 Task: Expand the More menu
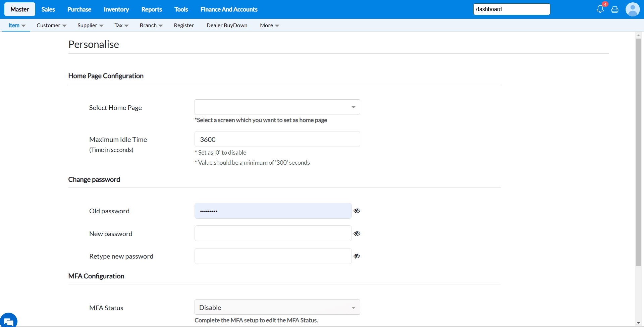point(269,25)
